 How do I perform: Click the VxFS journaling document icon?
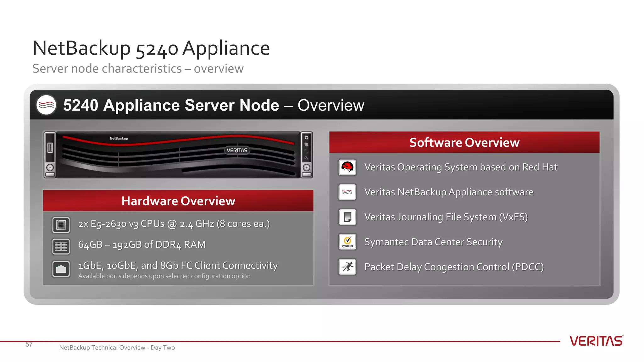point(347,217)
